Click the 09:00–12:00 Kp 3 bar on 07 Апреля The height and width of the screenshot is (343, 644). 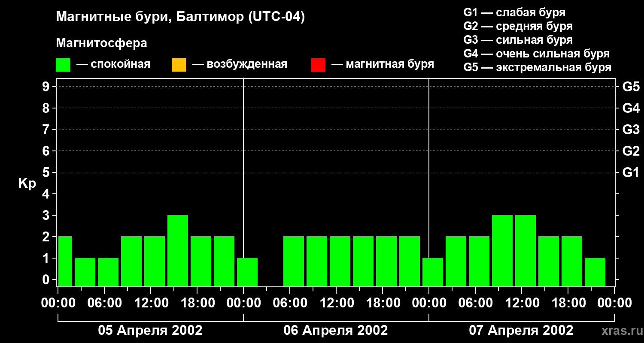click(502, 250)
